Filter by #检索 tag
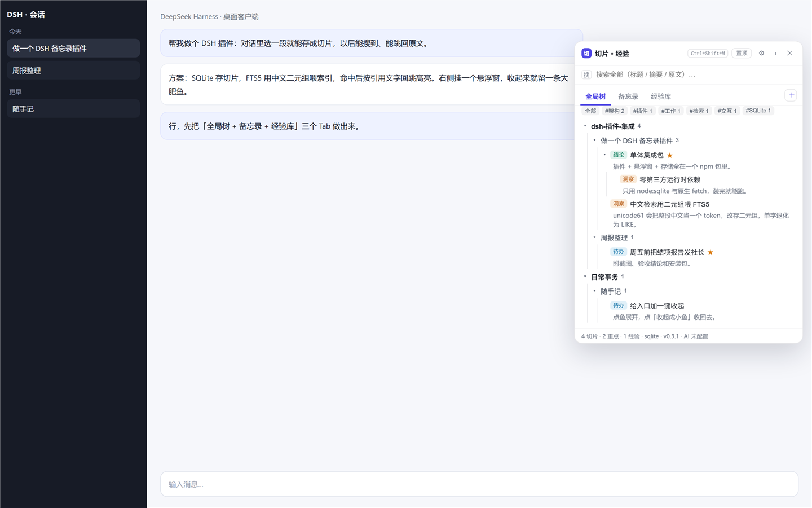 pos(699,111)
